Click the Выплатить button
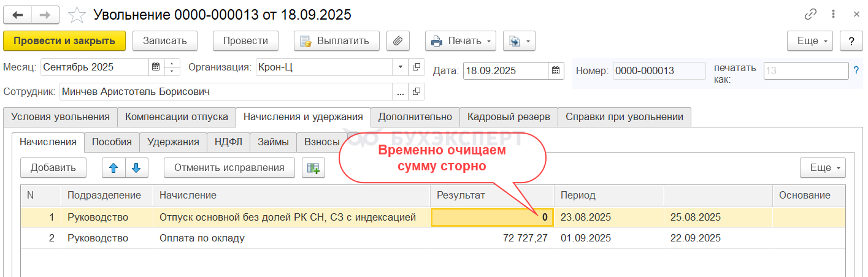Image resolution: width=868 pixels, height=277 pixels. 336,41
